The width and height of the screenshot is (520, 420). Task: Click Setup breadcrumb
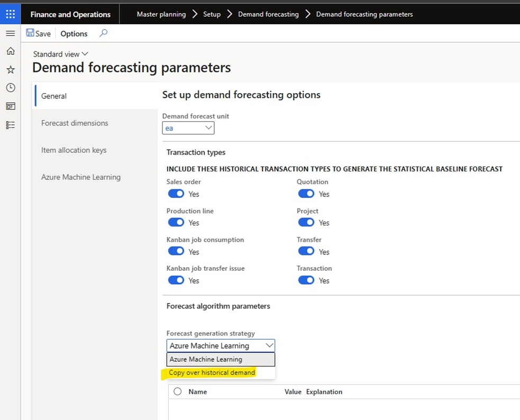click(x=212, y=14)
